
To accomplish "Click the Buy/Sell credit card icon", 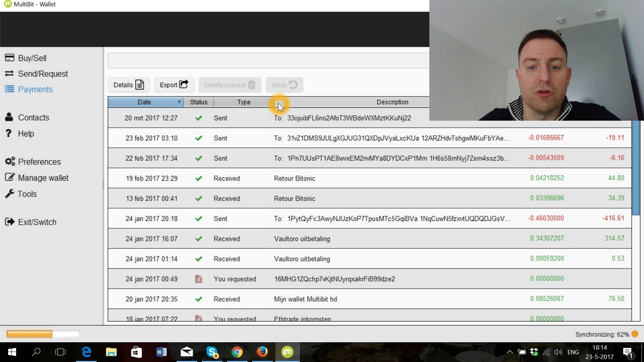I will (10, 58).
